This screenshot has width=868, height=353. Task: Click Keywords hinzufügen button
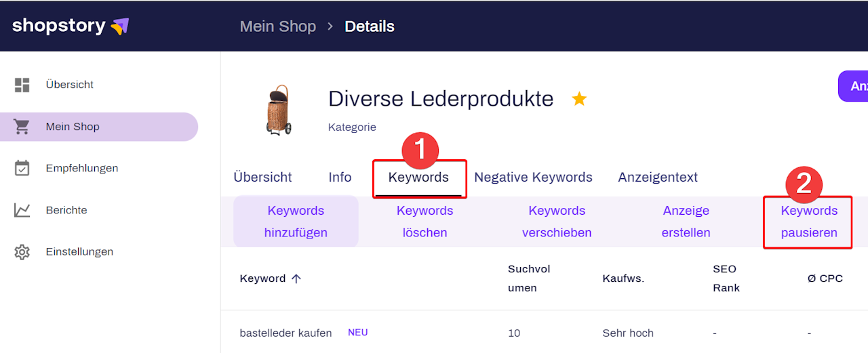(296, 222)
